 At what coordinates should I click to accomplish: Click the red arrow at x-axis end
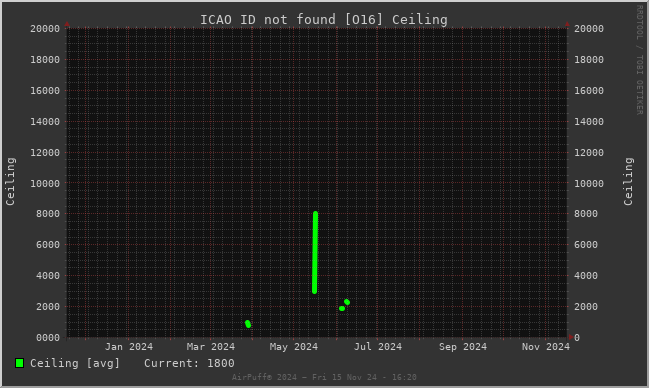click(571, 337)
